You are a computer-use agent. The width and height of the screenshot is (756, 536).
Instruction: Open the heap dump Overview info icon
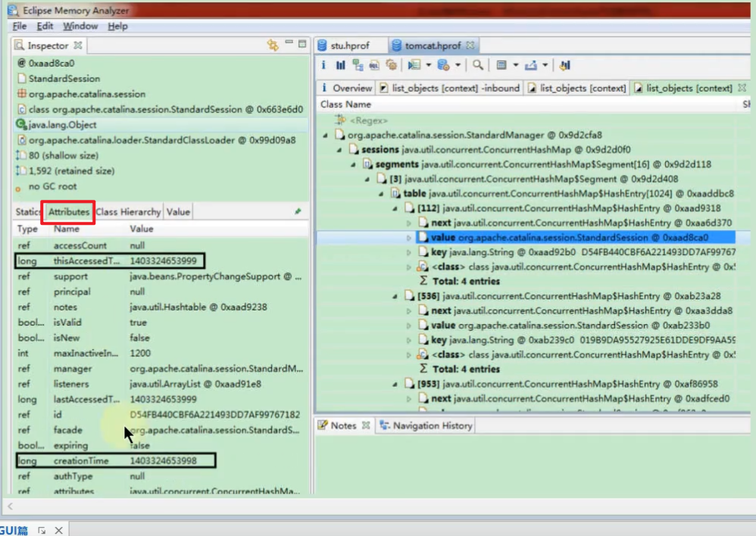click(323, 65)
